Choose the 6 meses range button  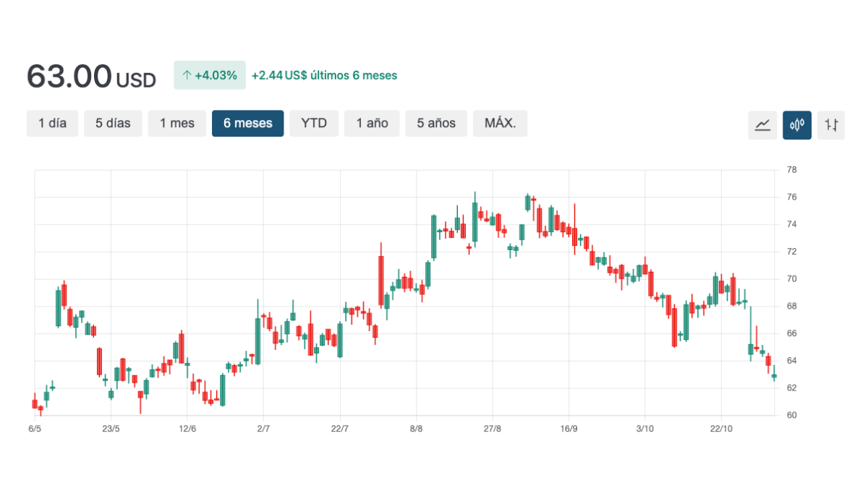tap(247, 123)
